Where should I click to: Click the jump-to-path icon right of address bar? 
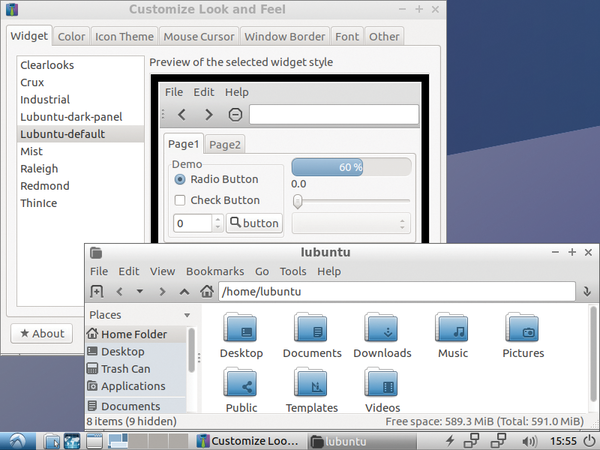587,292
